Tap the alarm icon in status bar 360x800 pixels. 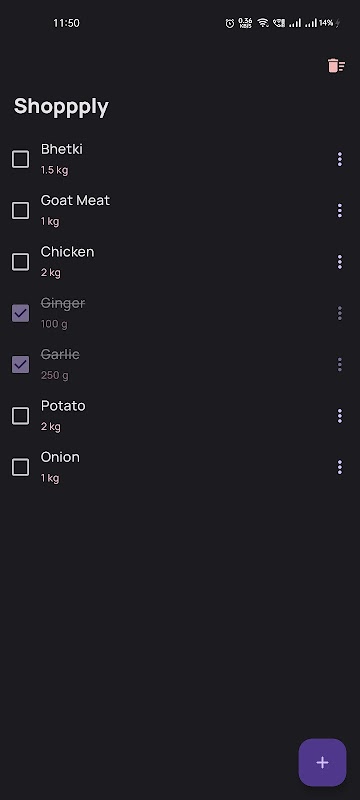(230, 23)
